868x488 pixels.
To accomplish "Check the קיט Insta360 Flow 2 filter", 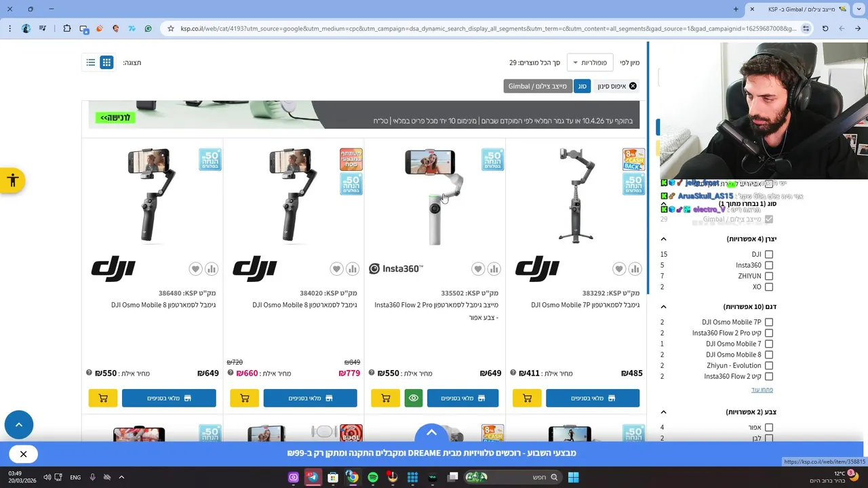I will (769, 376).
